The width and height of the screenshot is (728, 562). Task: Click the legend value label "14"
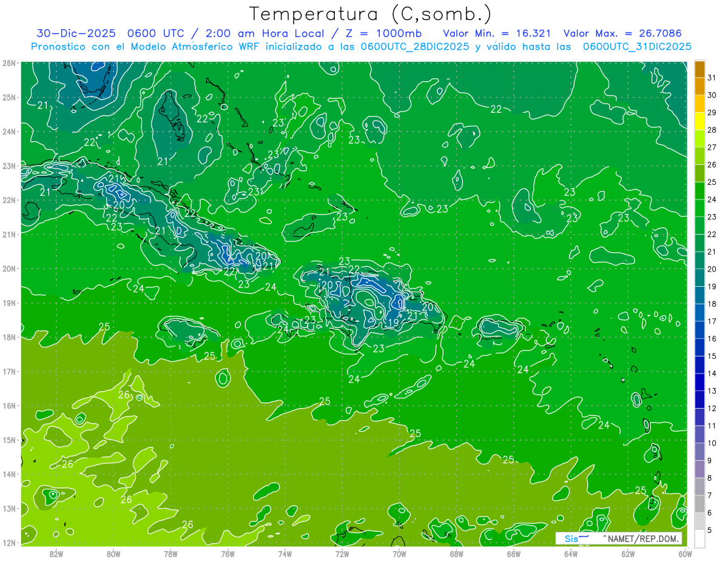[x=712, y=373]
